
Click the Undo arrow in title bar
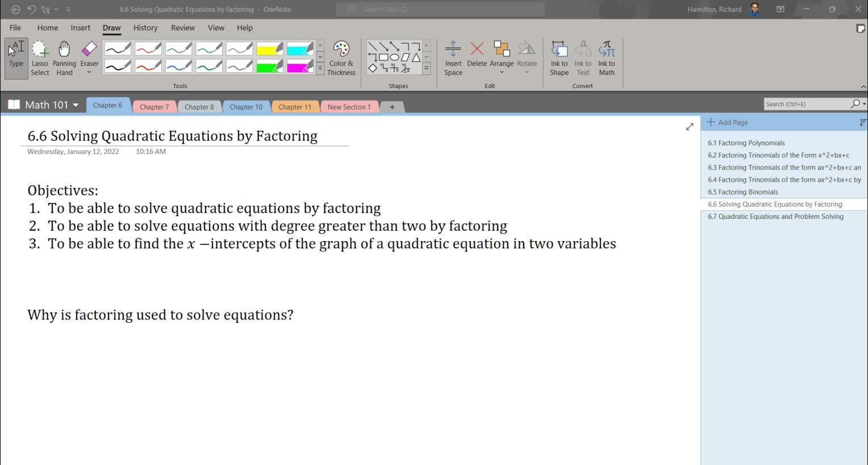[32, 9]
